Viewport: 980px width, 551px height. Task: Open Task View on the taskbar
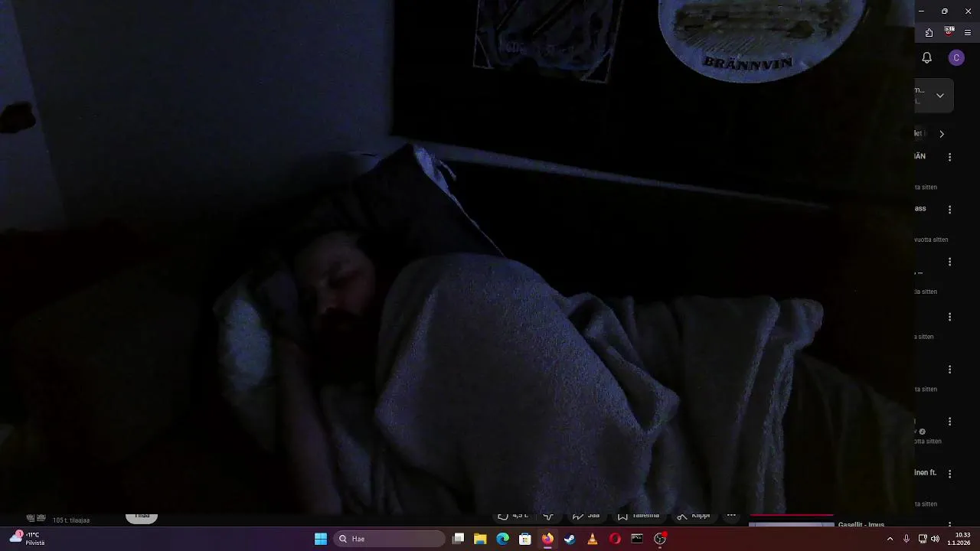click(x=458, y=539)
